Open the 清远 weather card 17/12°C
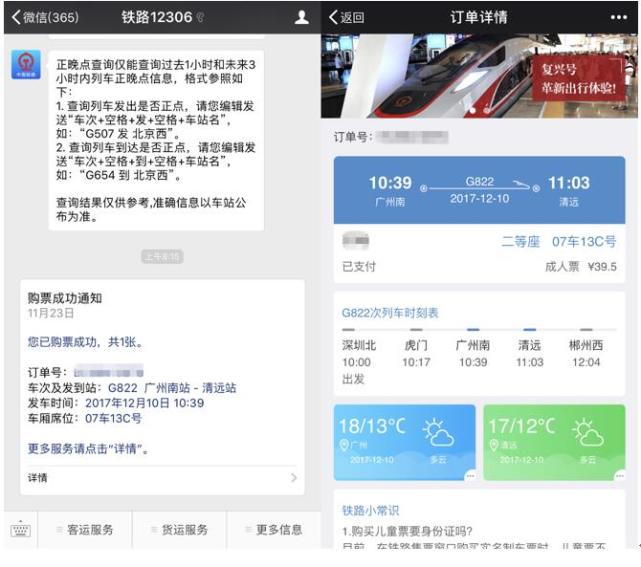Screen dimensions: 641x567 pyautogui.click(x=554, y=442)
